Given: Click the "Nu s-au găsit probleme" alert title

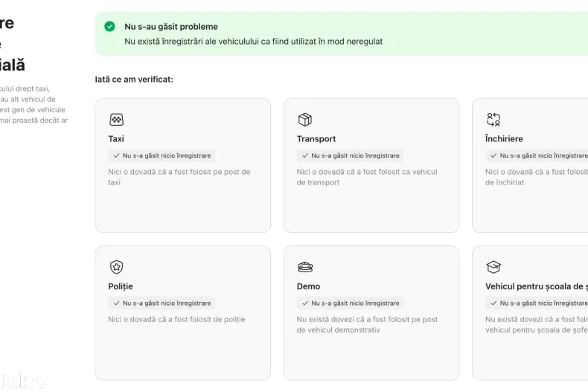Looking at the screenshot, I should (171, 27).
